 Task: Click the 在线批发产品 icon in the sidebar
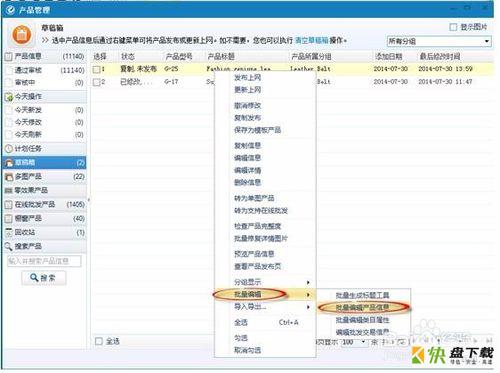point(9,205)
